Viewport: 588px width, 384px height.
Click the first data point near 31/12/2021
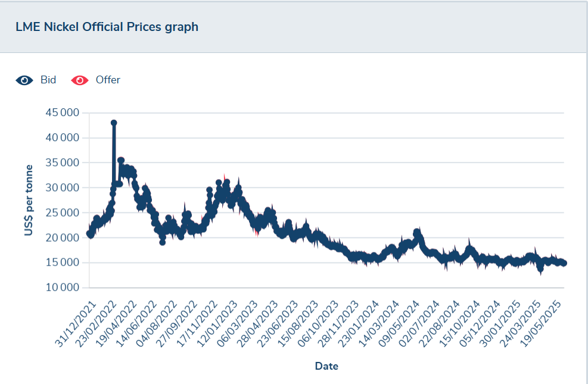coord(89,233)
